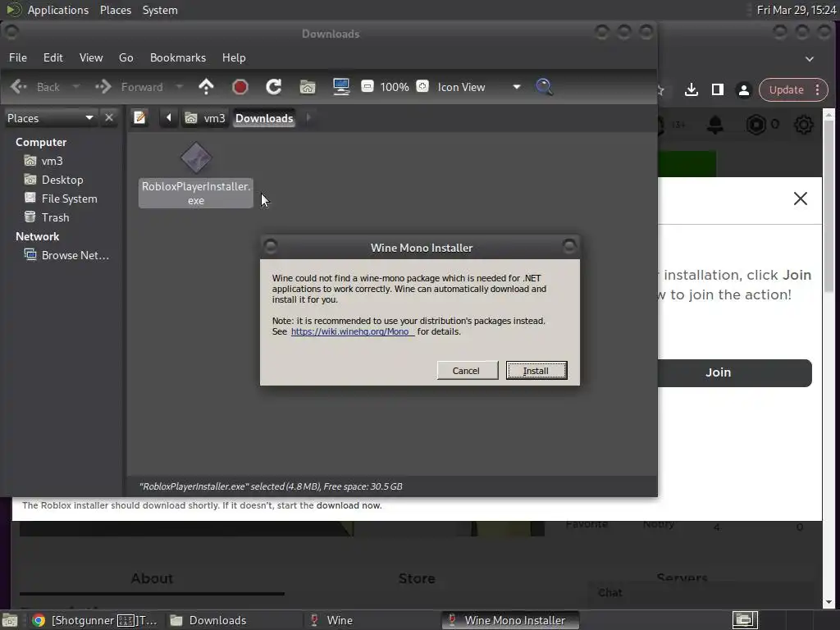Open the wiki.winehq.org/Mono link

(x=353, y=331)
